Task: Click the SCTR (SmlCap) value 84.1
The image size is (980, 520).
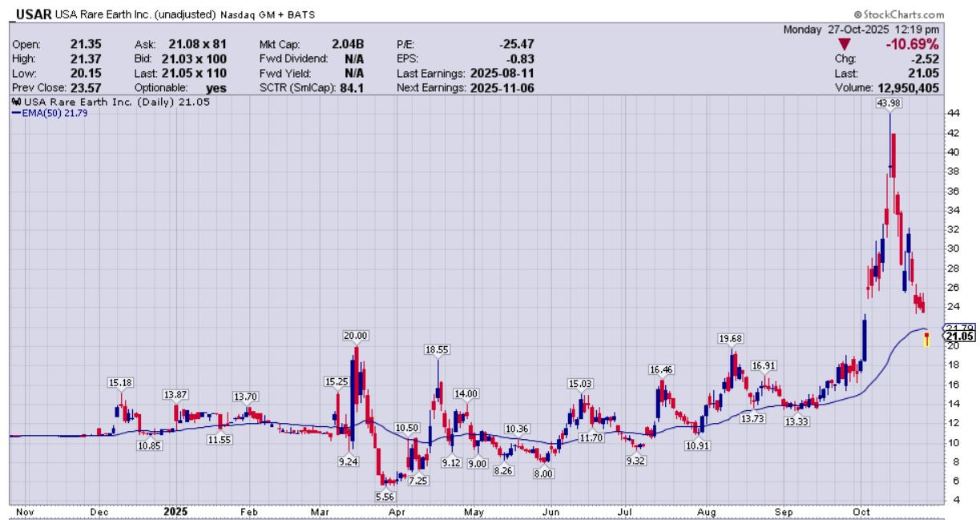Action: coord(353,87)
